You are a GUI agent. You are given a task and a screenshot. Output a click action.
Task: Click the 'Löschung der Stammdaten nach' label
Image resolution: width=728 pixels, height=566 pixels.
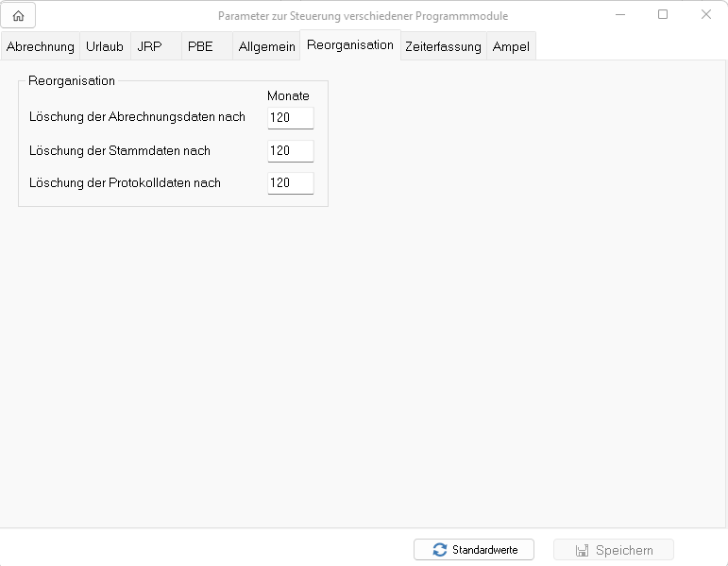pyautogui.click(x=120, y=151)
